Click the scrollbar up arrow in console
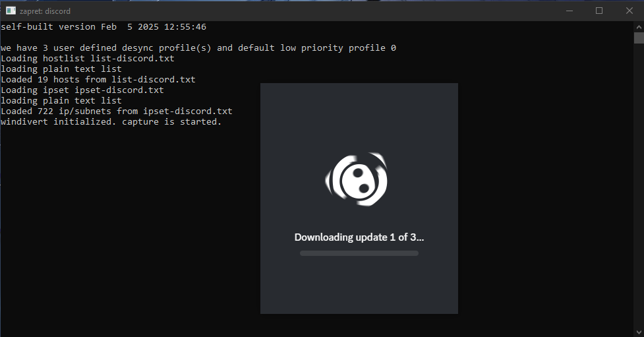 (638, 26)
